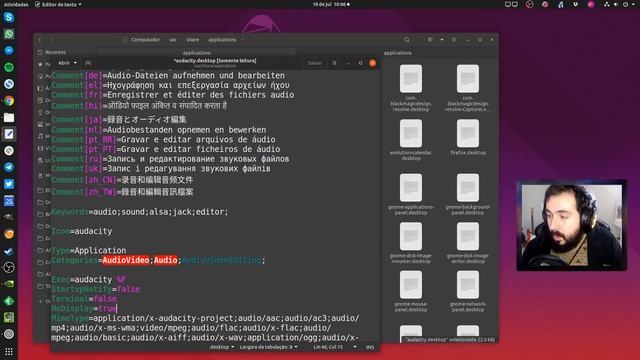This screenshot has width=640, height=360.
Task: Open Twitter client from the dock
Action: [x=9, y=184]
